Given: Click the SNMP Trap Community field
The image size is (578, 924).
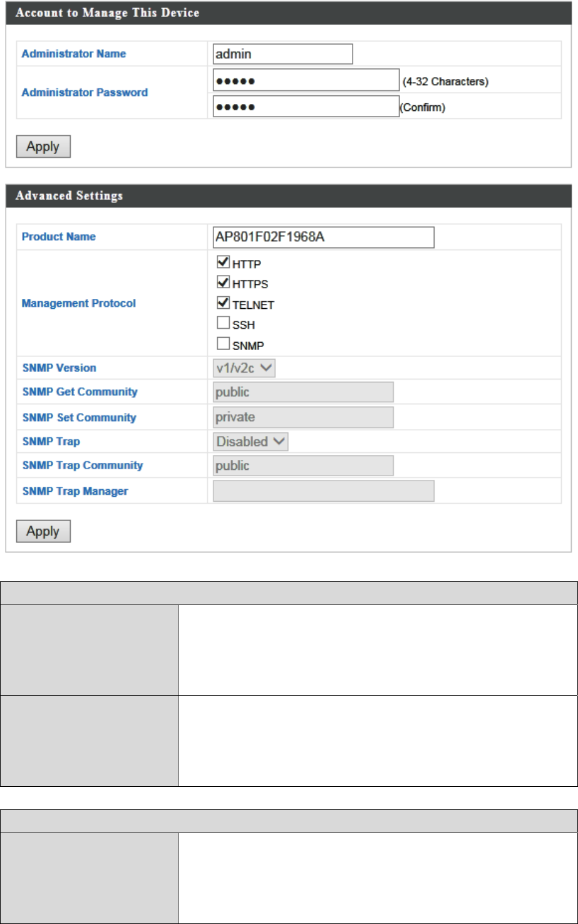Looking at the screenshot, I should (x=303, y=465).
